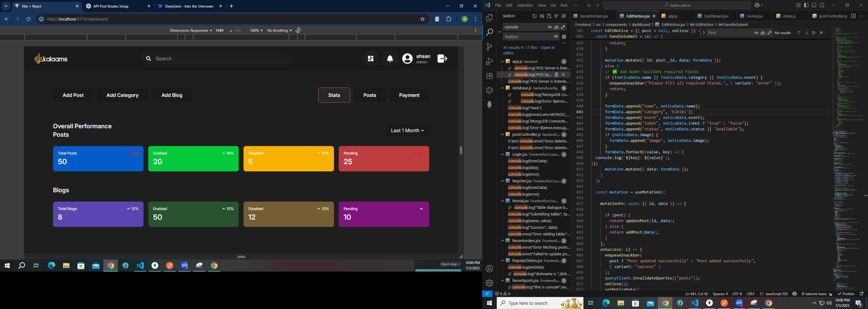Viewport: 868px width, 309px height.
Task: Click the remote window indicator in status bar
Action: click(x=487, y=294)
